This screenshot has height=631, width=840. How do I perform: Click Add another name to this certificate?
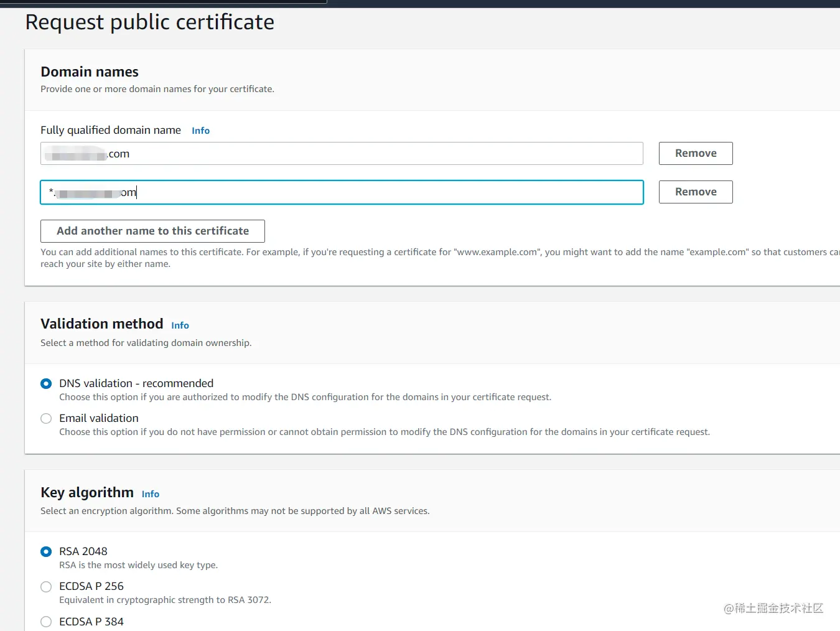click(152, 231)
